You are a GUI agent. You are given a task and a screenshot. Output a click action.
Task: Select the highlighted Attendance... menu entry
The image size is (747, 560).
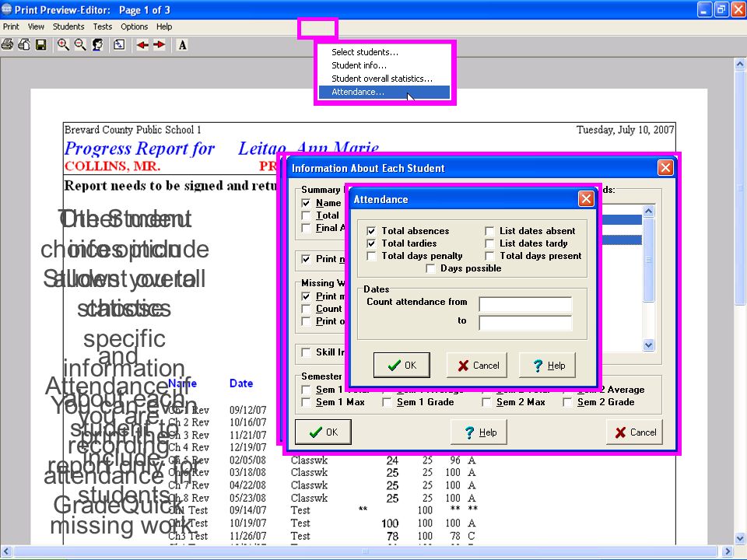[384, 92]
